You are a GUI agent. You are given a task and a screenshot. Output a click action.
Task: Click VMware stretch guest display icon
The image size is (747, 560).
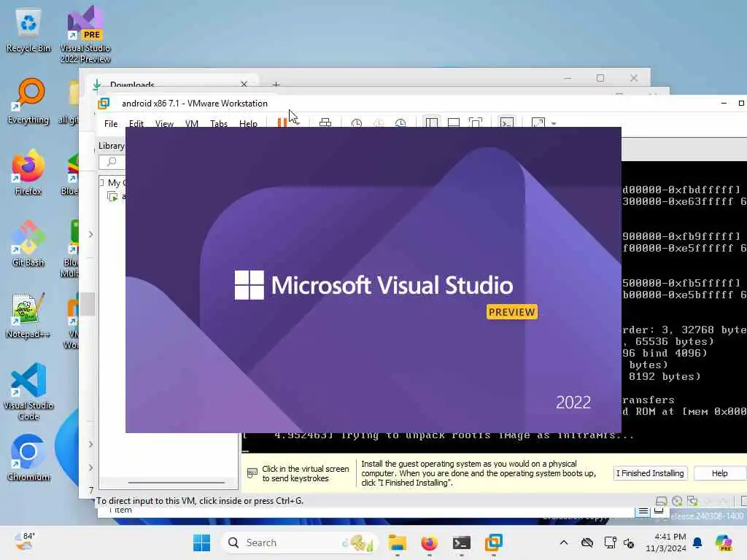pos(538,122)
